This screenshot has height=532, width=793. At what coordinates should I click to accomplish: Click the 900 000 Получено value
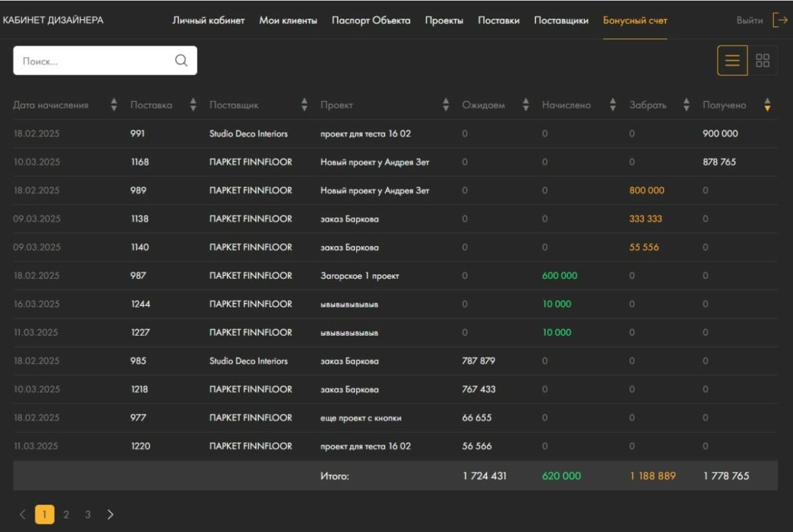click(720, 133)
